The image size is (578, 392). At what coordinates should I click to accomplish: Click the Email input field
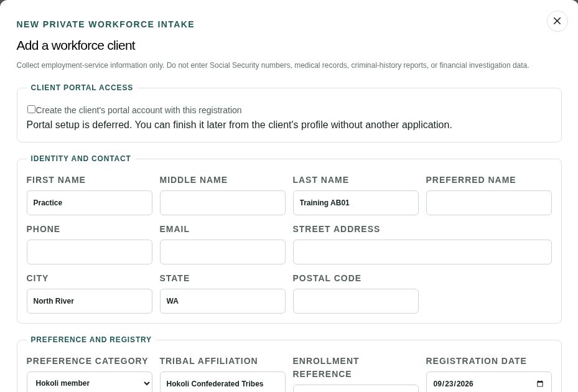(223, 252)
